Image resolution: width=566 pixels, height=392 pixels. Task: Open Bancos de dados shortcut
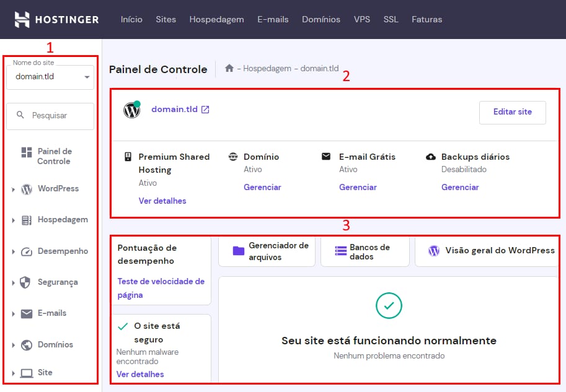coord(365,251)
